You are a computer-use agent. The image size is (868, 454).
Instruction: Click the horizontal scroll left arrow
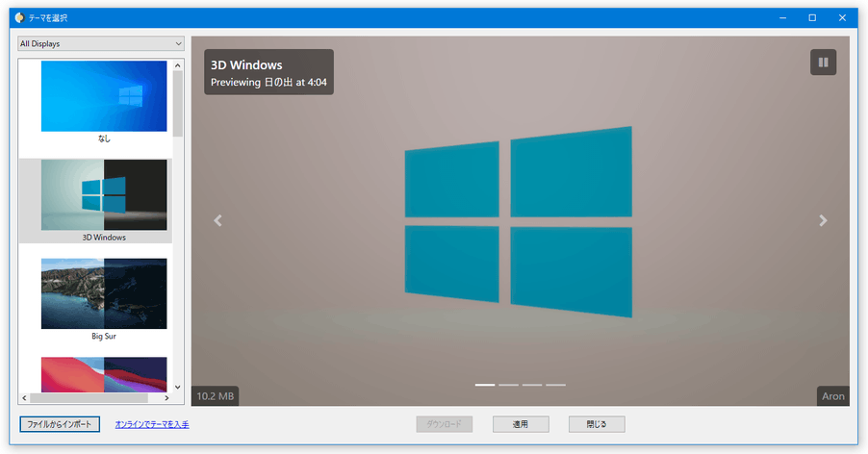click(x=24, y=397)
